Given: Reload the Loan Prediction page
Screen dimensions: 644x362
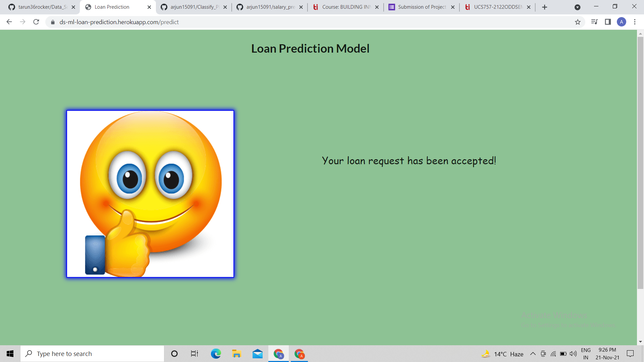Looking at the screenshot, I should pos(36,22).
